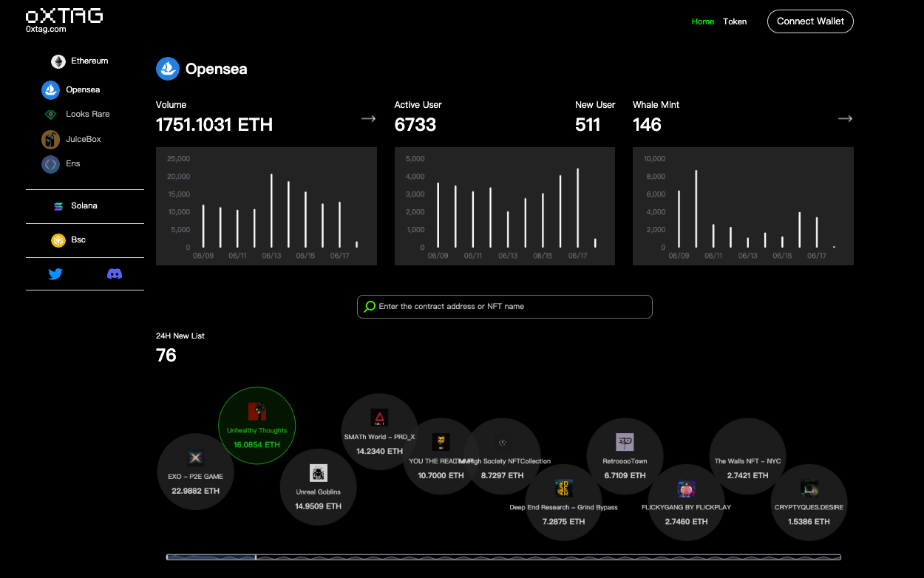Click the Unreal Goblins collection image

pos(318,473)
